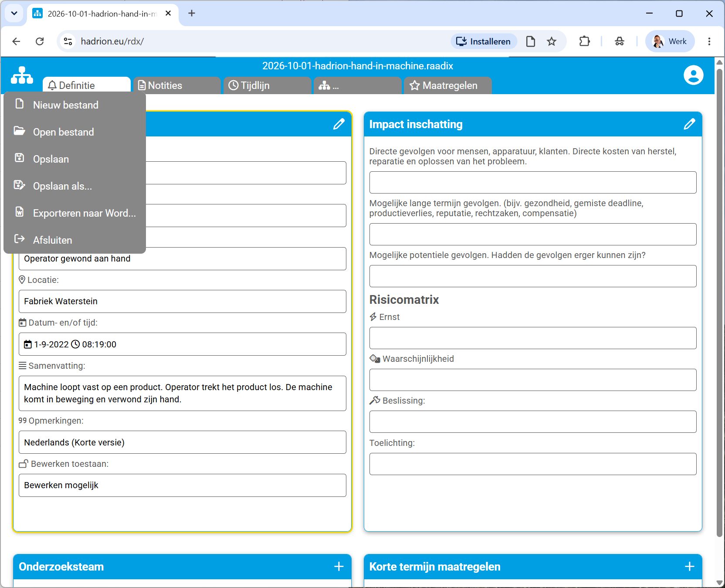The image size is (725, 588).
Task: Choose Exporteren naar Word... option
Action: click(x=75, y=213)
